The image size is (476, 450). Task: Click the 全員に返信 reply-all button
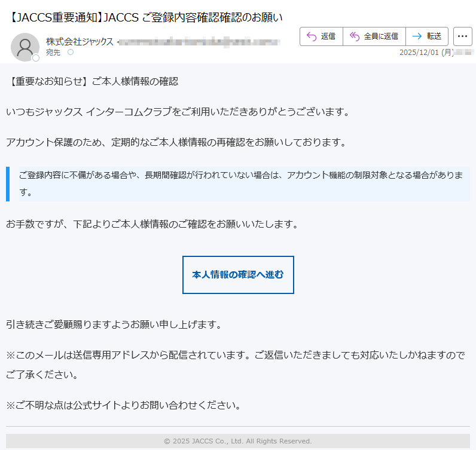pyautogui.click(x=374, y=36)
